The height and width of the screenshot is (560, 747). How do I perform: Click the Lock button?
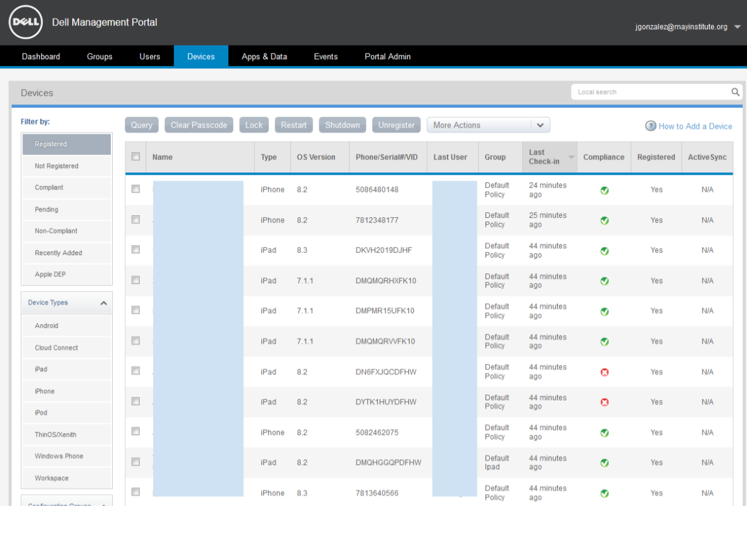pyautogui.click(x=254, y=125)
